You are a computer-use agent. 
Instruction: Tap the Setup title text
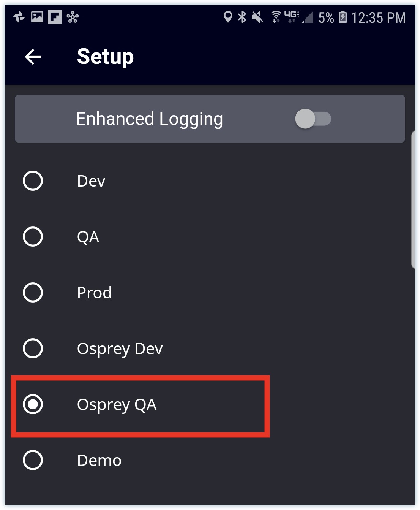click(105, 57)
